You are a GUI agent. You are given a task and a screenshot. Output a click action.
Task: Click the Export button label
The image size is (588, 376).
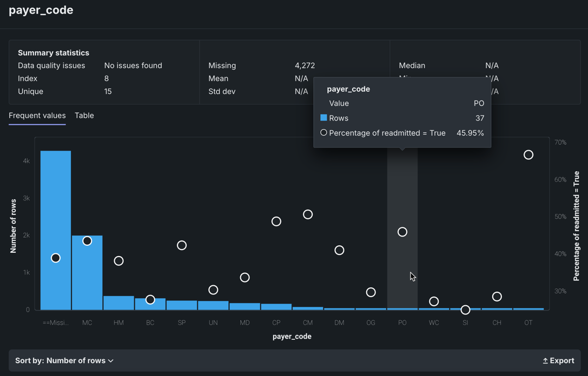562,361
